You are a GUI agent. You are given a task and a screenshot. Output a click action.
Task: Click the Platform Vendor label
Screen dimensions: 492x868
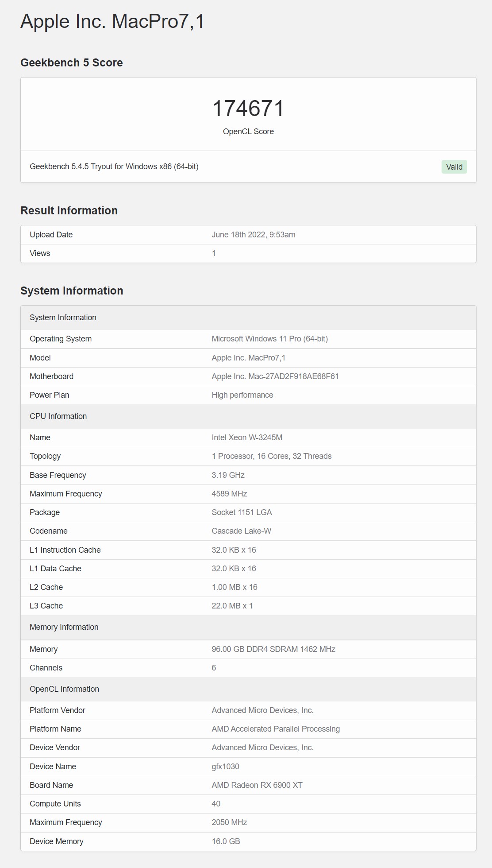coord(58,710)
